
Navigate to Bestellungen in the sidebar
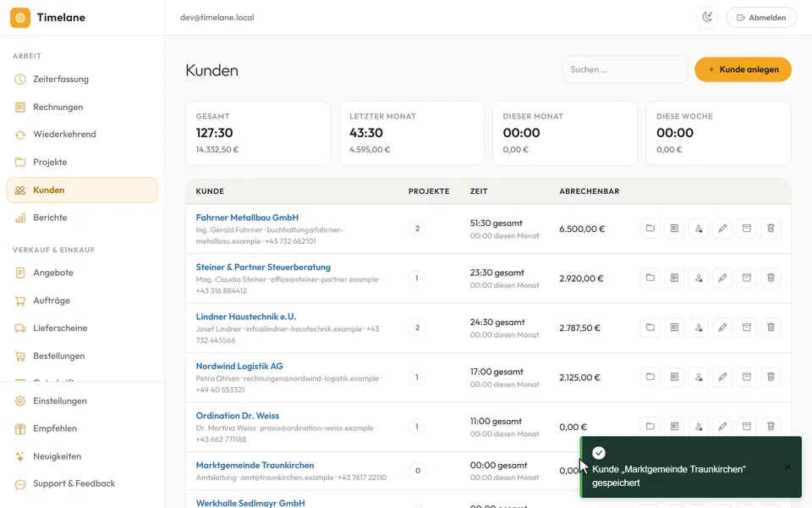pos(82,356)
